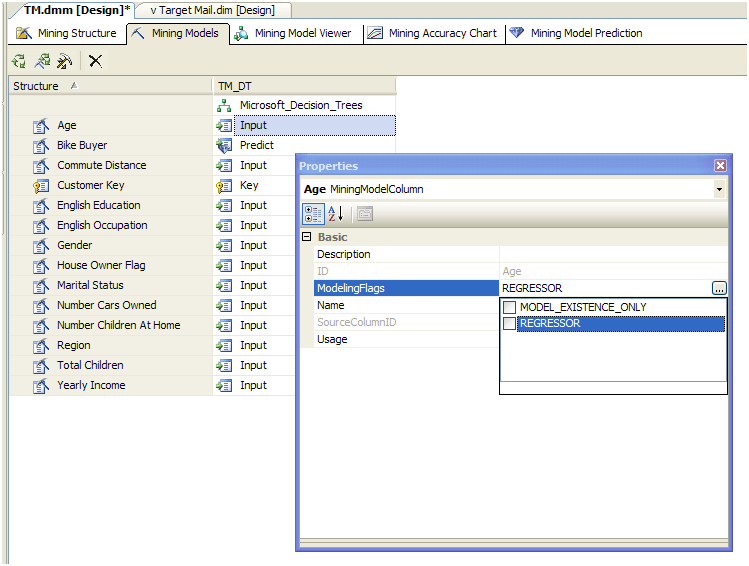Open the Age MiningModelColumn object dropdown
749x566 pixels.
[719, 189]
